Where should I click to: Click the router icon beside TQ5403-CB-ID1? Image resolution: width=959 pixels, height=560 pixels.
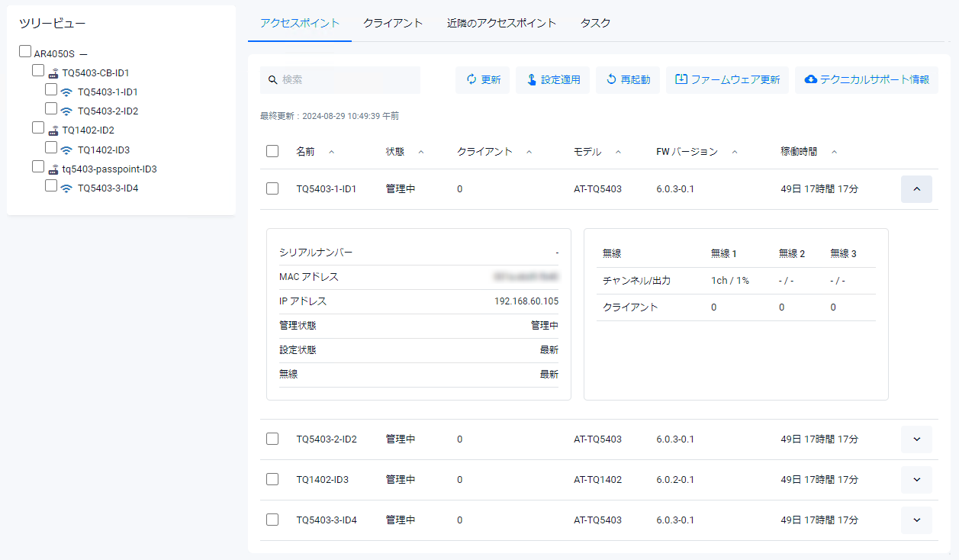coord(53,73)
